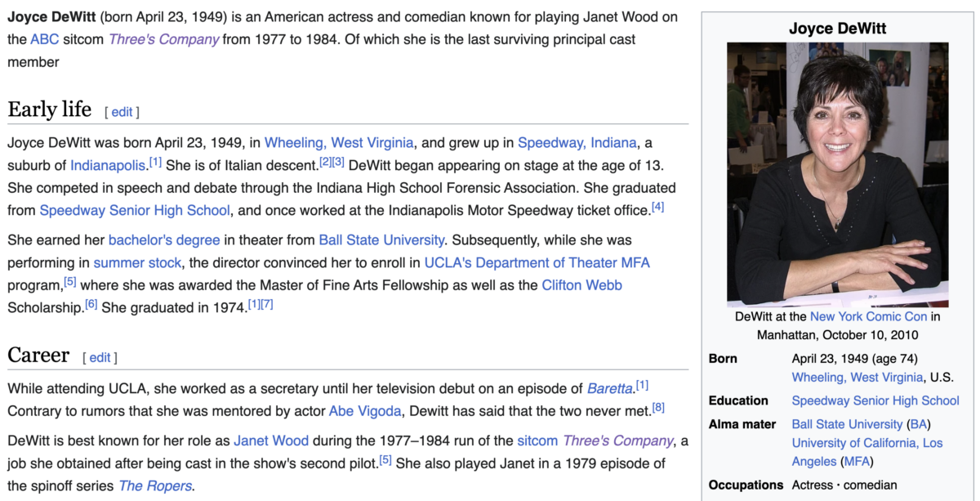This screenshot has width=980, height=501.
Task: Click the 'Actress · comedian' occupations text
Action: click(x=844, y=485)
